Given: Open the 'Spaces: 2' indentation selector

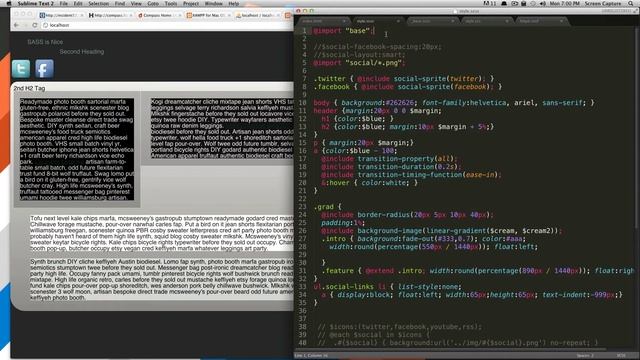Looking at the screenshot, I should click(585, 356).
